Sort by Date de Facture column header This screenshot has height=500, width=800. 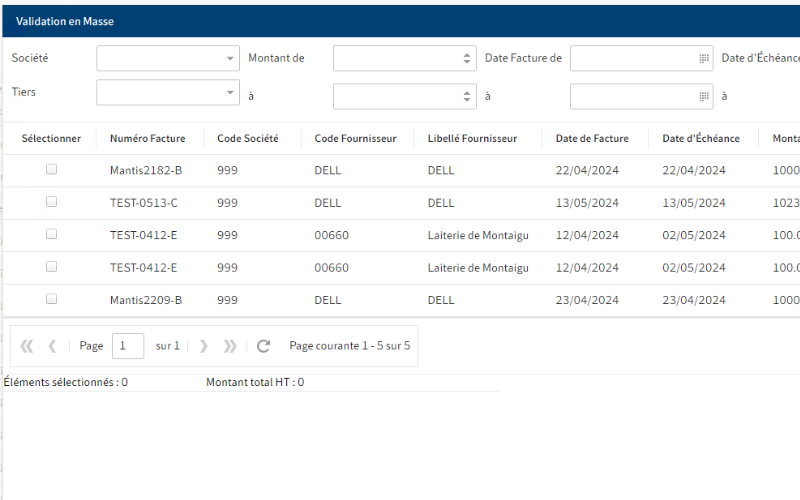(x=592, y=138)
